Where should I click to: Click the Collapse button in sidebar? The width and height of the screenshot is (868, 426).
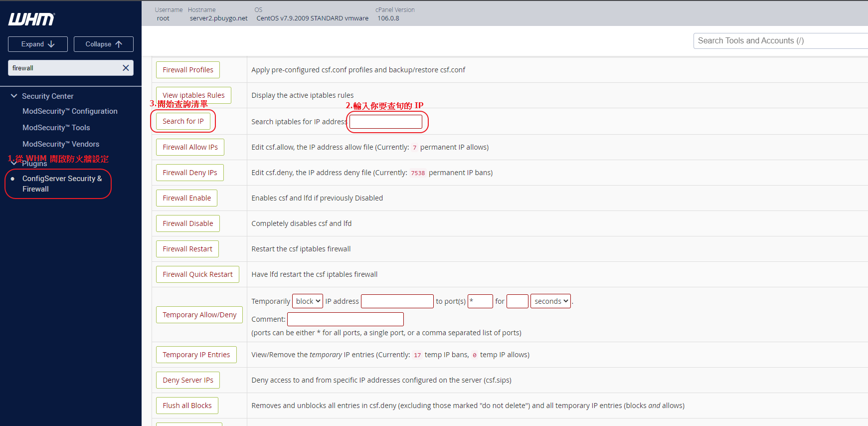(x=104, y=44)
